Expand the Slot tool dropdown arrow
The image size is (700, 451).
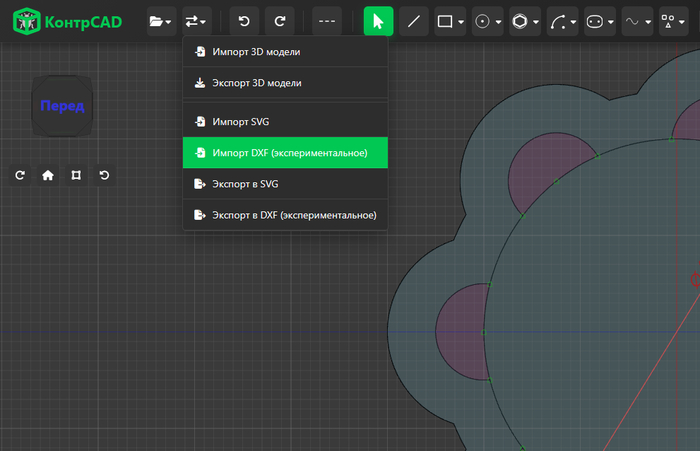[611, 21]
